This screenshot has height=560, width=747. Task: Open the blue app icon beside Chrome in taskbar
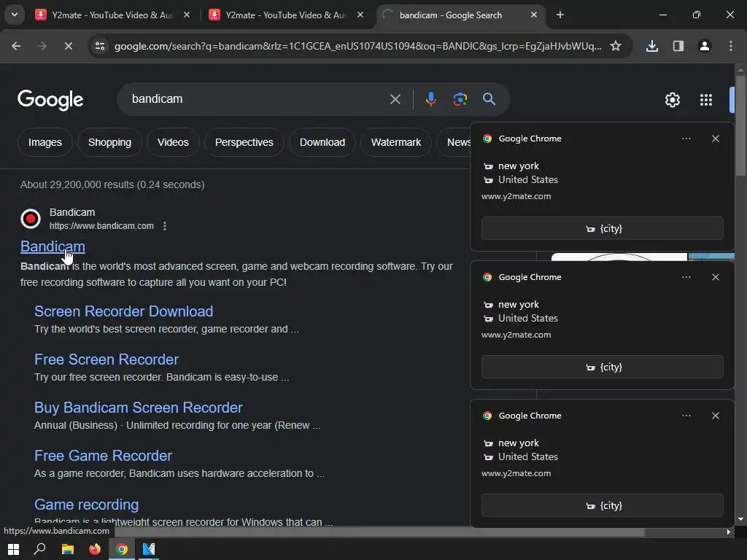click(x=149, y=549)
